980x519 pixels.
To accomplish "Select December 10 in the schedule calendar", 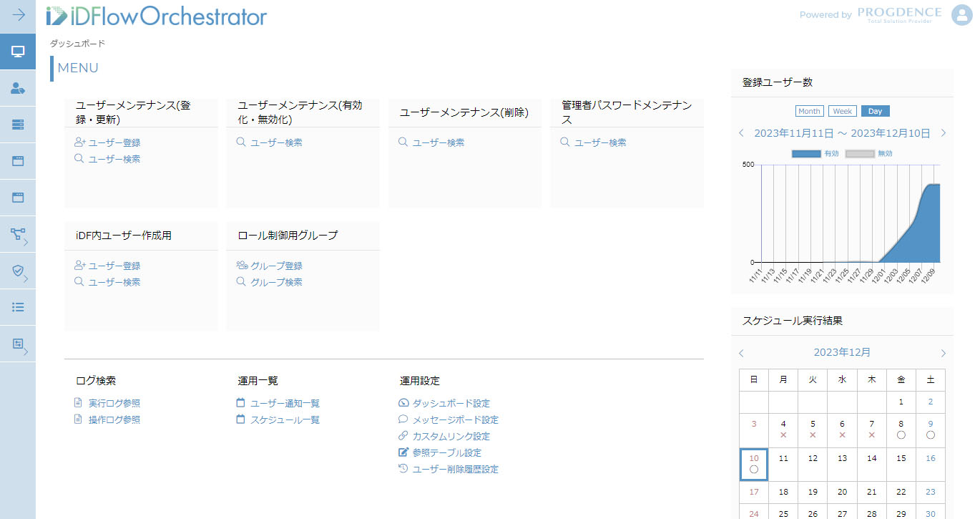I will tap(753, 464).
